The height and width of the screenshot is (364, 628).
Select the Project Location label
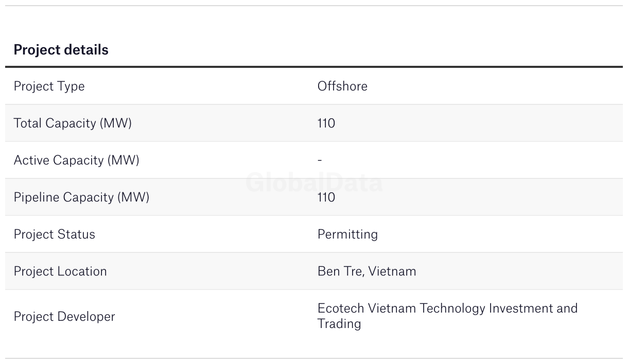point(60,271)
